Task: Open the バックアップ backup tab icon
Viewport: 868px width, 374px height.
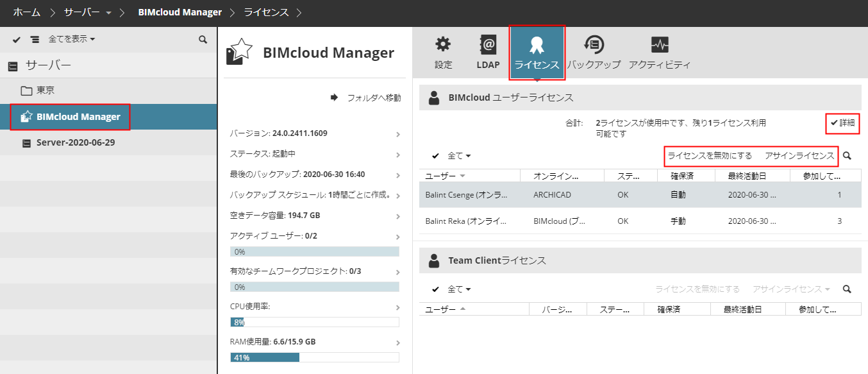Action: pyautogui.click(x=594, y=53)
